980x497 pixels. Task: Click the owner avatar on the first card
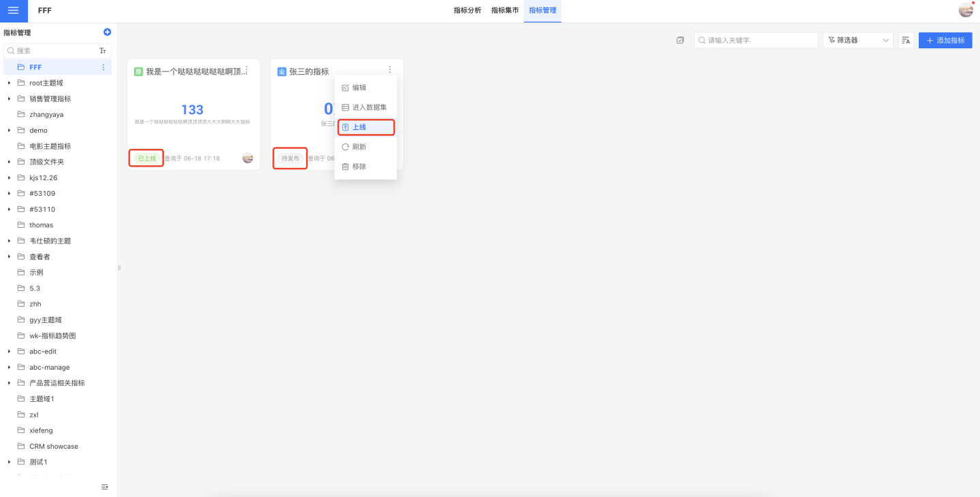coord(248,158)
